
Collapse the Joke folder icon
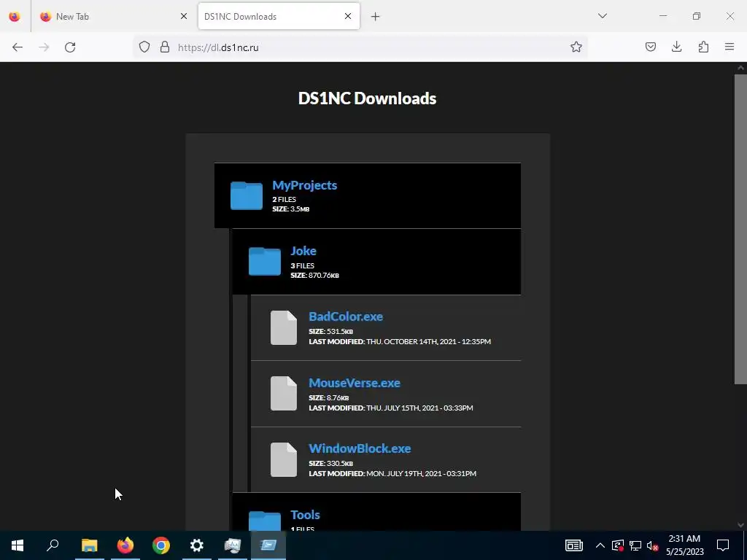tap(264, 261)
